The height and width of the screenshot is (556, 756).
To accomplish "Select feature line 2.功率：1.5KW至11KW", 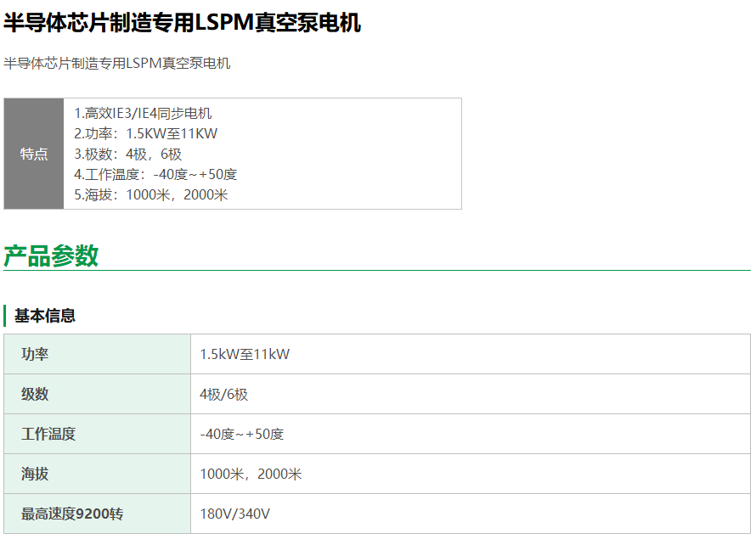I will (x=146, y=134).
